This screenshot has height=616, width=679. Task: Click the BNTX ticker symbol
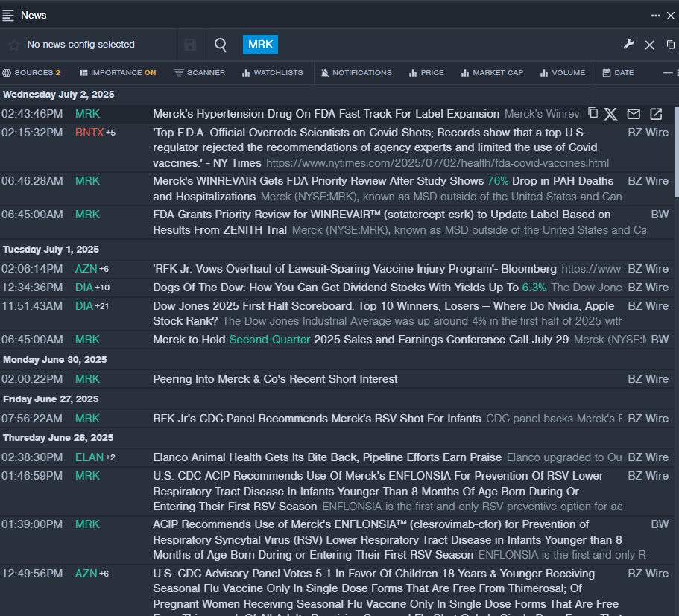click(89, 133)
